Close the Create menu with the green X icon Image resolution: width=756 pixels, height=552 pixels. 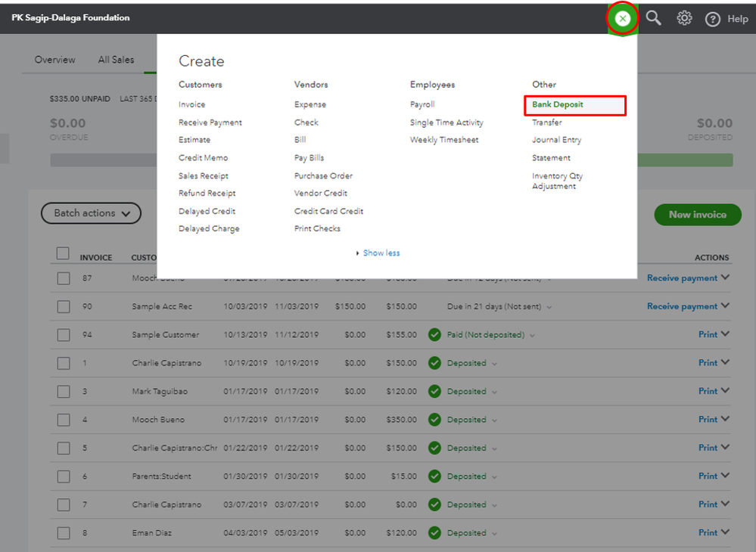point(622,19)
